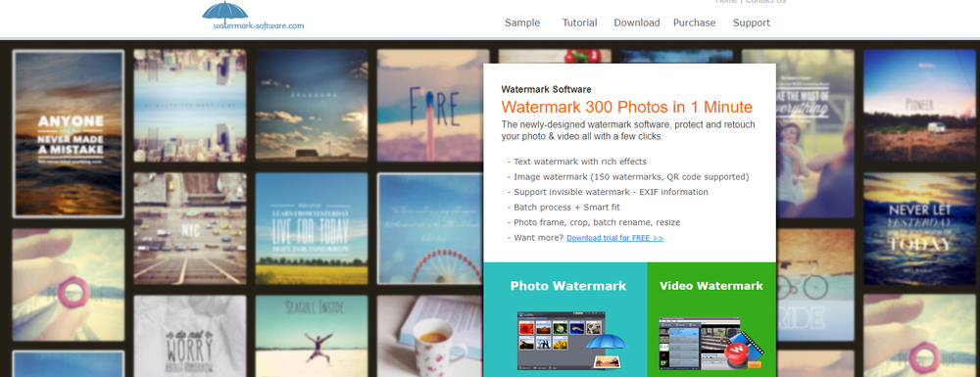
Task: Open the 'Pioneer' van photo
Action: (x=919, y=106)
